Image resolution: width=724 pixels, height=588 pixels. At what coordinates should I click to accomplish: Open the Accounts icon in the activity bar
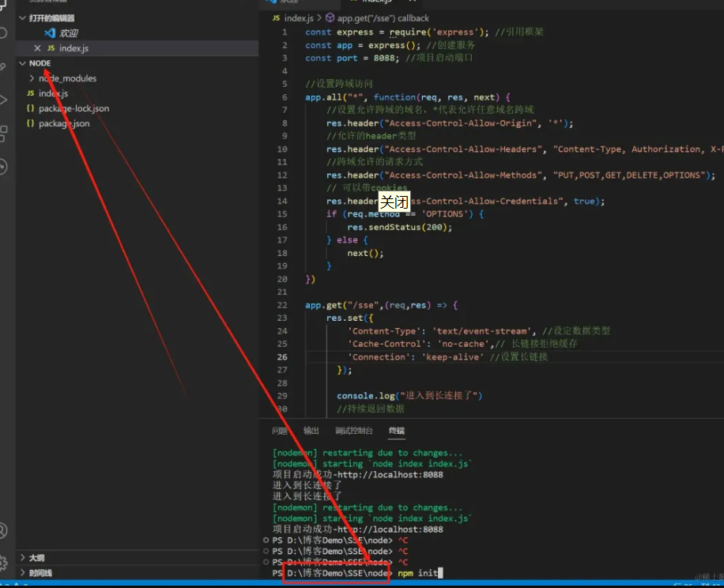point(3,530)
